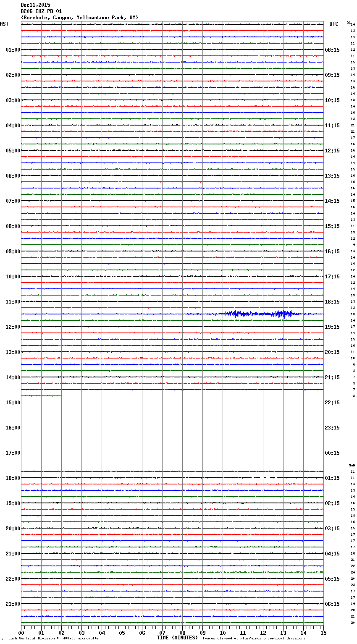Click the 21:15 UTC time label
Viewport: 357px width, 644px height.
[x=332, y=377]
